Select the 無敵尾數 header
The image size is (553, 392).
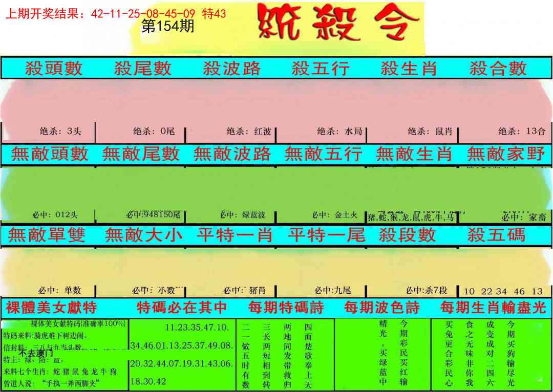pyautogui.click(x=141, y=154)
